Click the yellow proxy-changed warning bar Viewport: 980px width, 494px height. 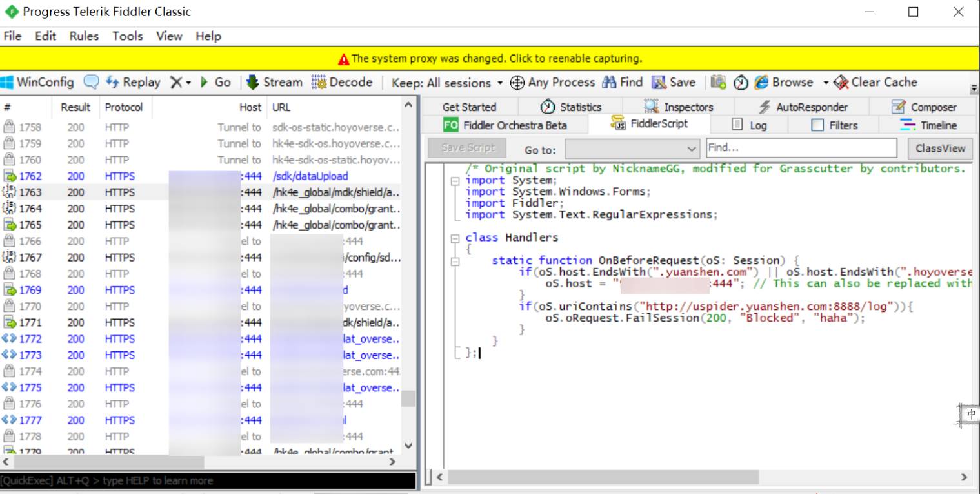[x=490, y=58]
